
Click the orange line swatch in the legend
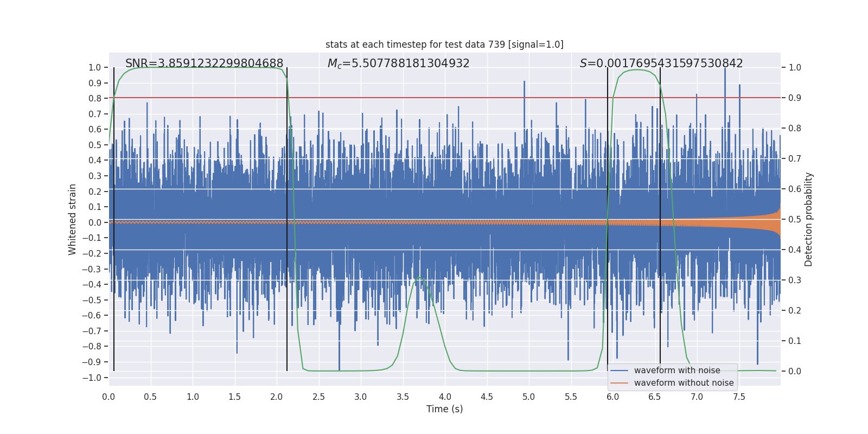pos(619,383)
